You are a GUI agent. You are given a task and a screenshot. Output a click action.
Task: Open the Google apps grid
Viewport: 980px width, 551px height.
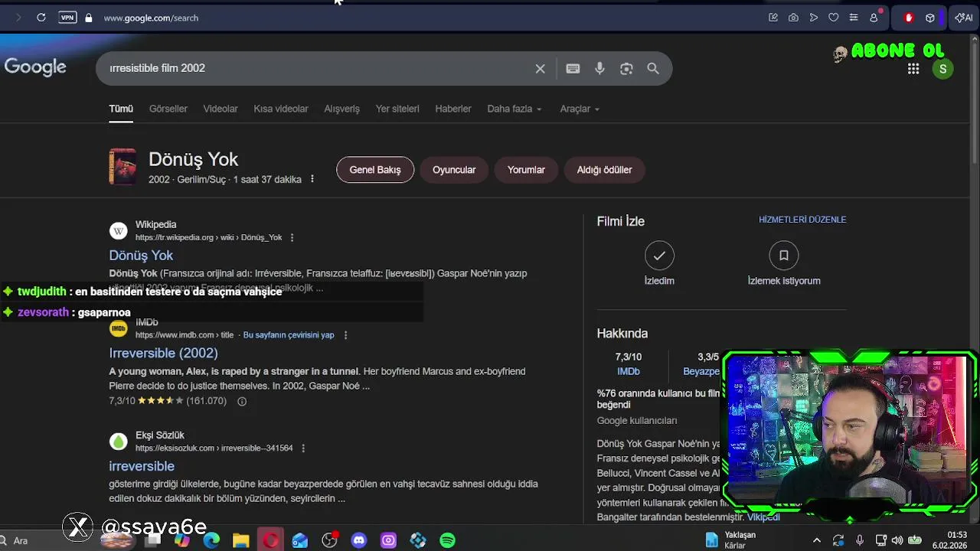[x=913, y=69]
